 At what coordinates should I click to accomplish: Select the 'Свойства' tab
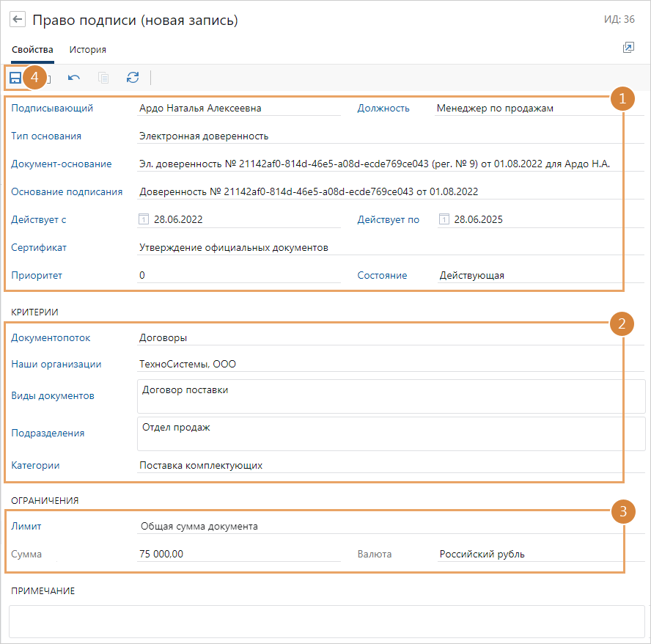tap(32, 50)
